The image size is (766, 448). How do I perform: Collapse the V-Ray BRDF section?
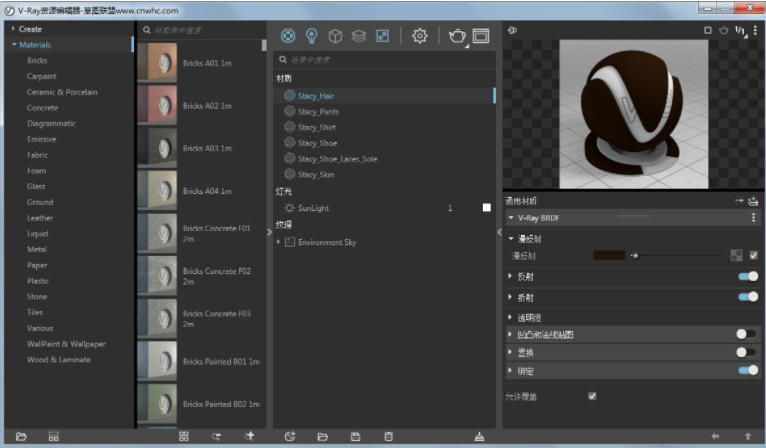[x=511, y=217]
